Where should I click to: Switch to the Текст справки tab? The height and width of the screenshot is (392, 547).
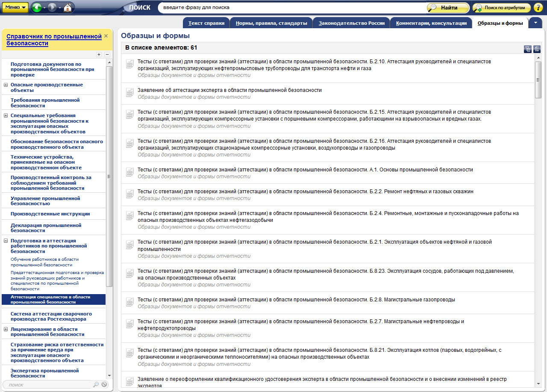[206, 23]
